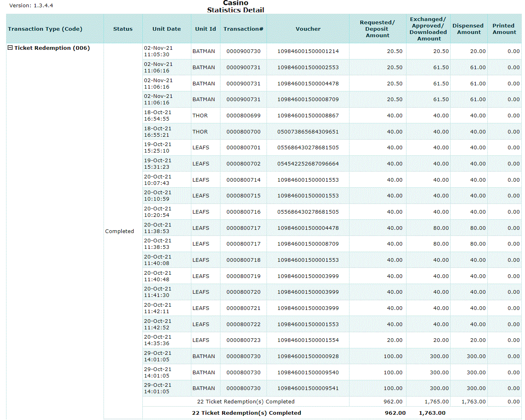Click the date 02-Nov-21 11:05:30
The width and height of the screenshot is (525, 420).
tap(158, 51)
